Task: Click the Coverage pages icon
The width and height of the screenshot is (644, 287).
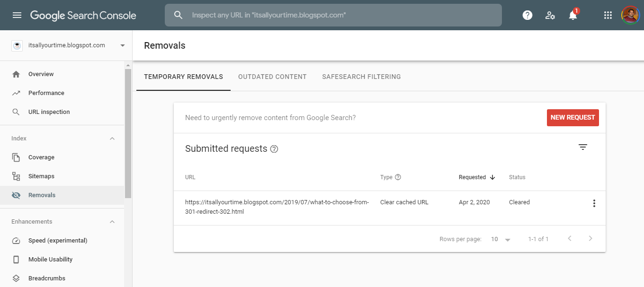Action: click(16, 157)
